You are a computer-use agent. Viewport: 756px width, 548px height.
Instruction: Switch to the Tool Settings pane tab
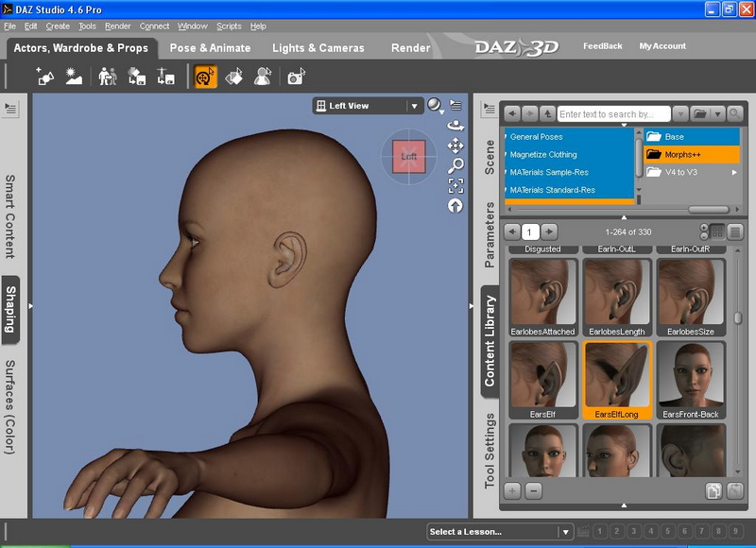490,451
